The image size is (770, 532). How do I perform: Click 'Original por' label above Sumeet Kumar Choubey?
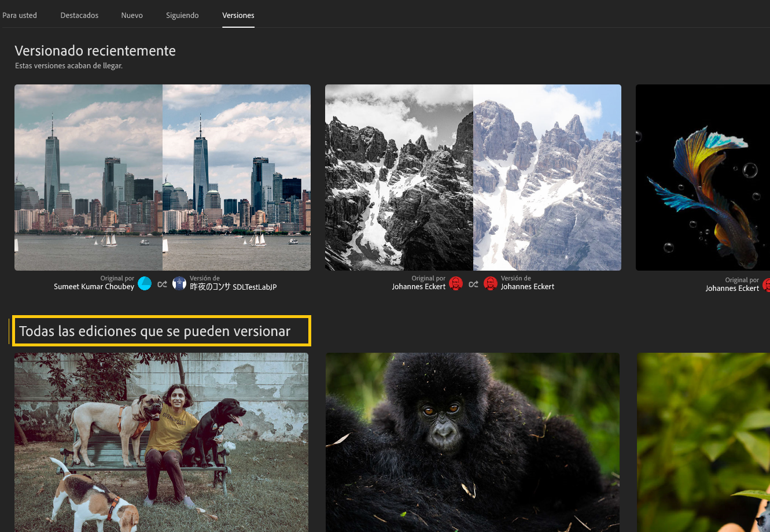pyautogui.click(x=117, y=279)
